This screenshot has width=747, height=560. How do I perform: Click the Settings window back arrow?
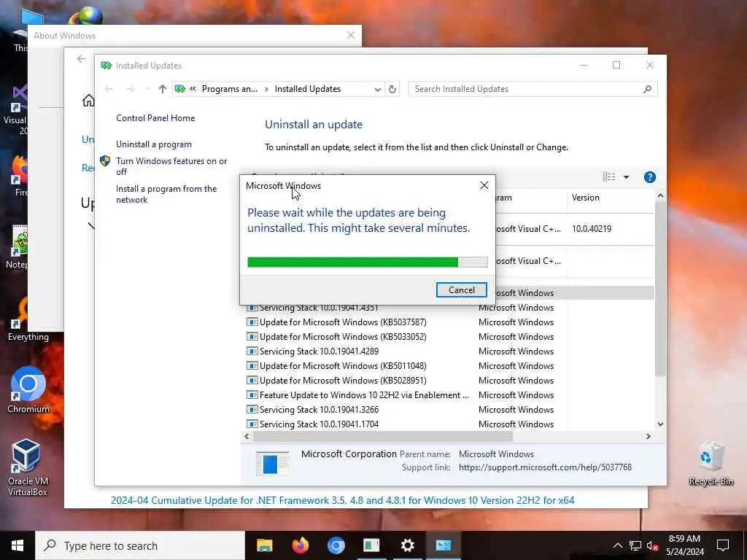point(82,58)
